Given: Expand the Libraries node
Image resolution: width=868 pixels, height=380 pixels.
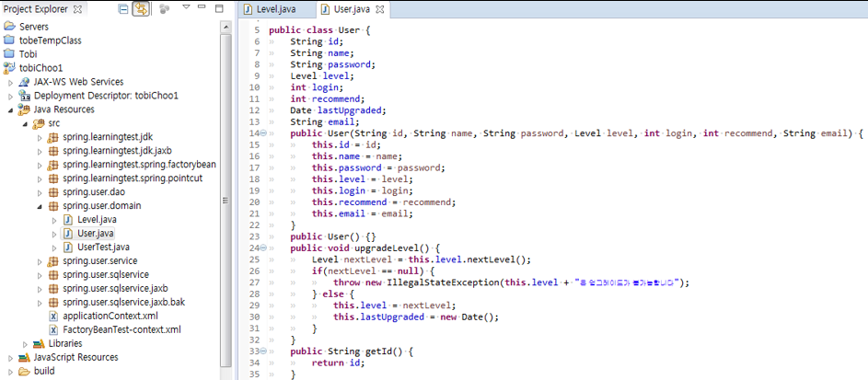Looking at the screenshot, I should click(25, 344).
